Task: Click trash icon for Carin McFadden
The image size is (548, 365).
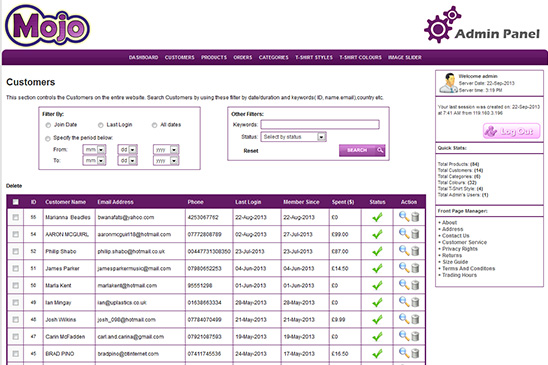Action: [415, 336]
